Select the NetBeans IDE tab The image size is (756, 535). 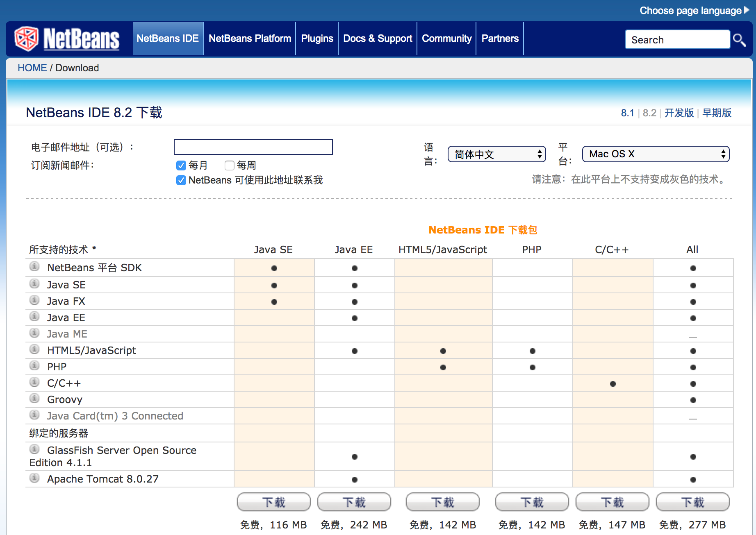click(x=168, y=39)
